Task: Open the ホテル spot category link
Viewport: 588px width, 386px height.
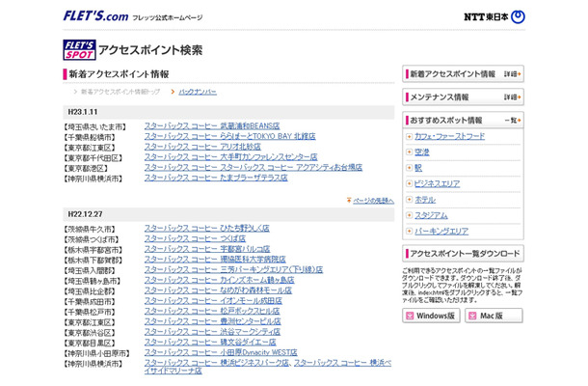Action: point(425,200)
